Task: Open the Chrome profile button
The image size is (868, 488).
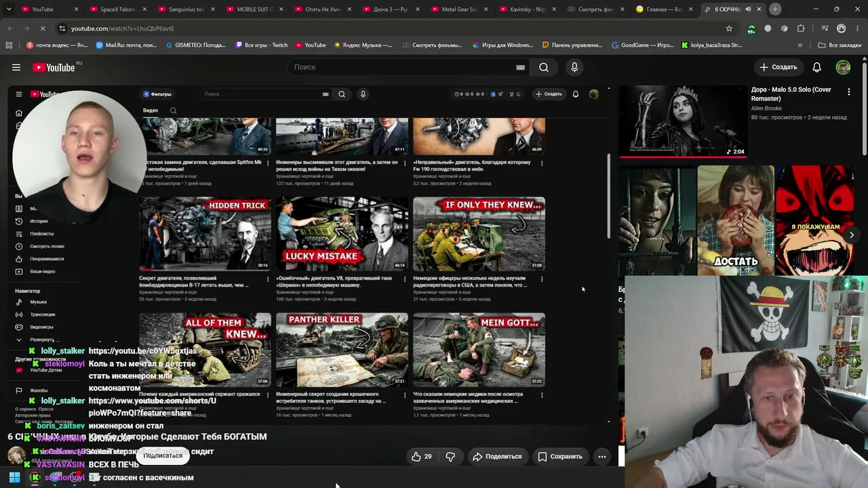Action: (x=842, y=28)
